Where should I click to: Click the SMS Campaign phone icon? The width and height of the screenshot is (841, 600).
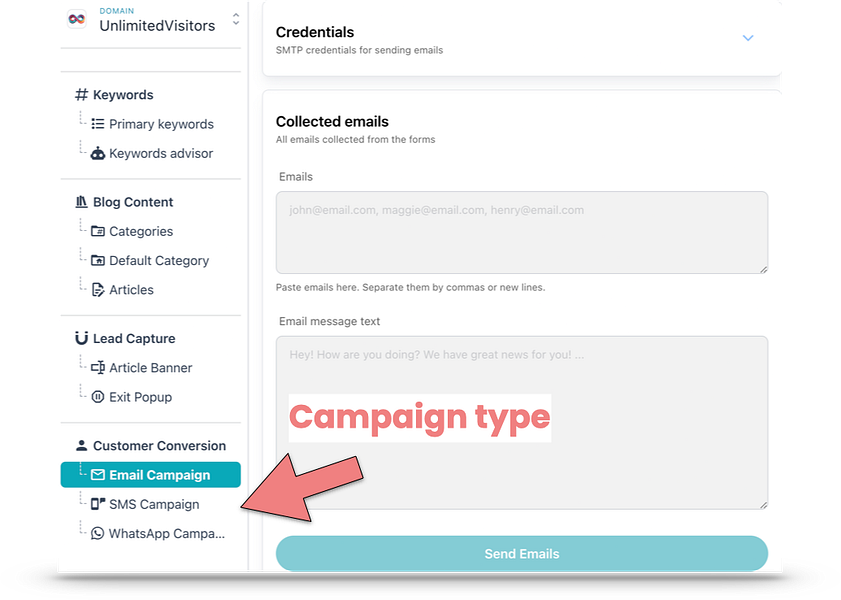click(x=98, y=504)
